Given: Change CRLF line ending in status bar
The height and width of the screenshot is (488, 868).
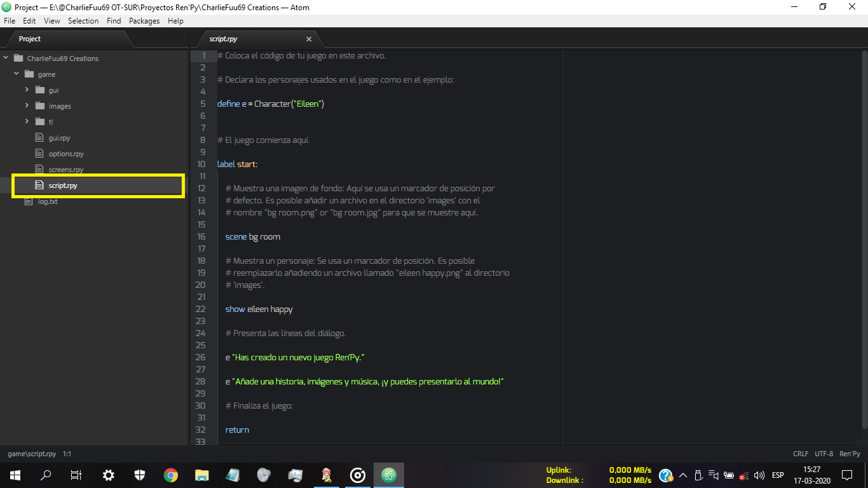Looking at the screenshot, I should 801,454.
